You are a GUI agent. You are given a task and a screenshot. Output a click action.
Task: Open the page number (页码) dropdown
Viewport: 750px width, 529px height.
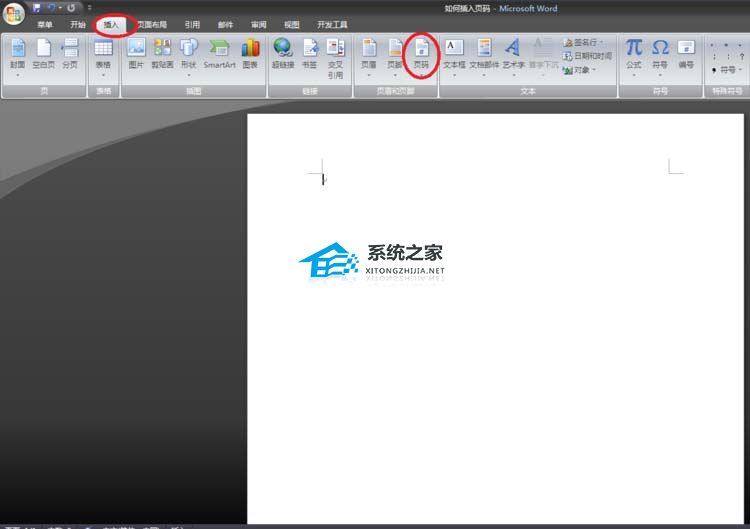422,55
